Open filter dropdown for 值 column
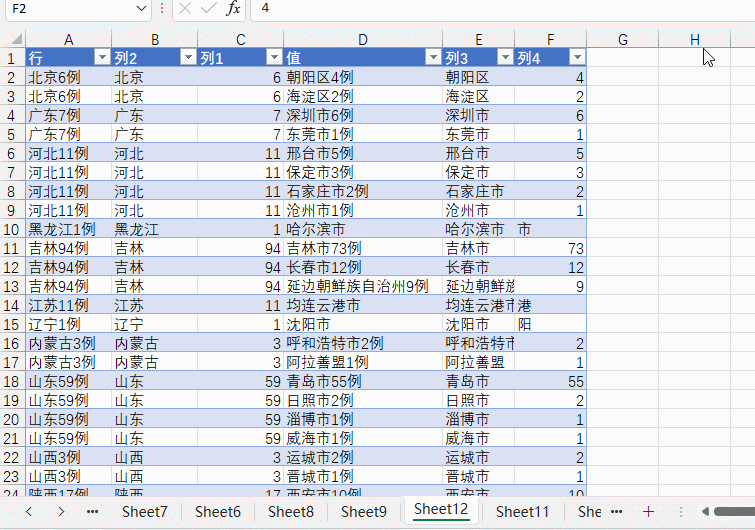755x530 pixels. pos(433,58)
